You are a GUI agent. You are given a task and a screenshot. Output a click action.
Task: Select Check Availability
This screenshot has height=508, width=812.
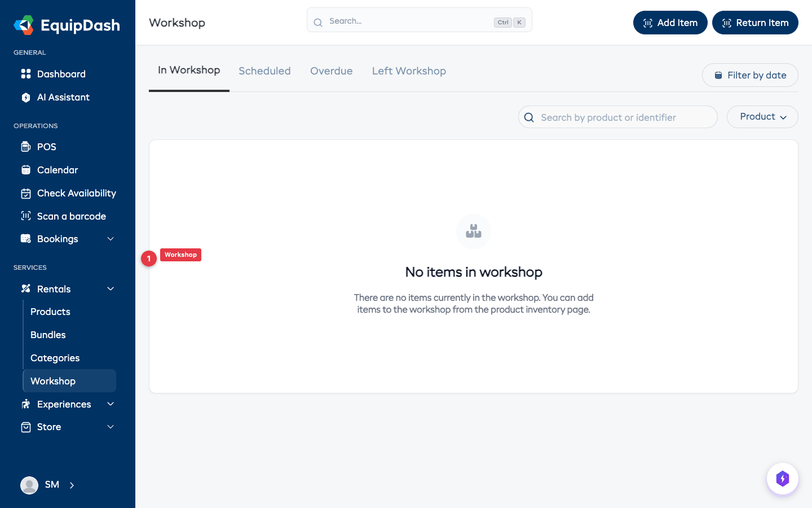pos(75,193)
